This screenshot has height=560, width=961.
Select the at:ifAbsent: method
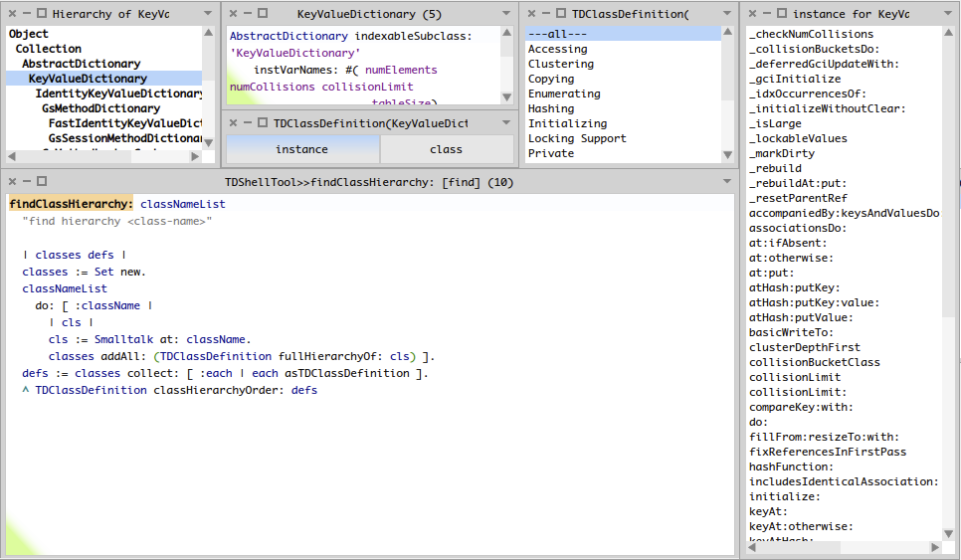(x=845, y=243)
